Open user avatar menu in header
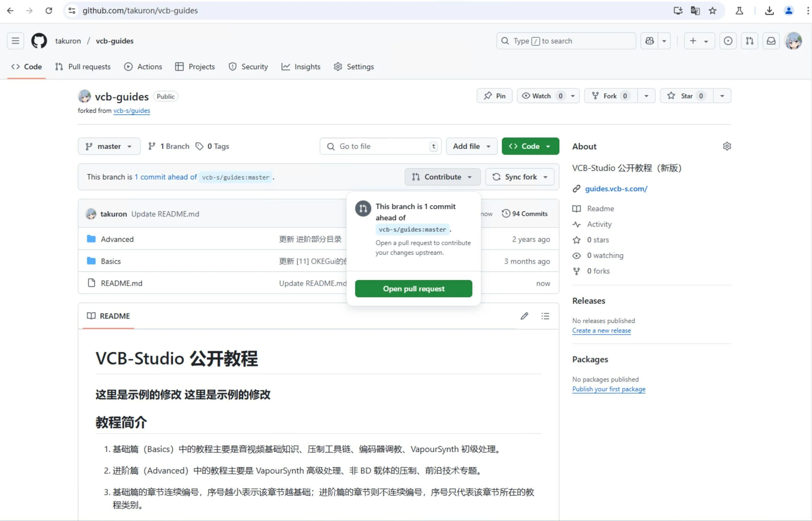The image size is (812, 521). pyautogui.click(x=793, y=41)
